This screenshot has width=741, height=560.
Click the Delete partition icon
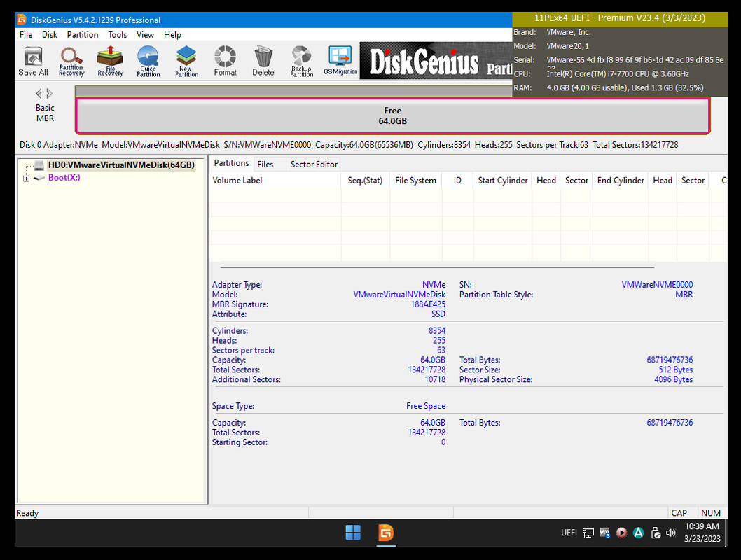263,62
